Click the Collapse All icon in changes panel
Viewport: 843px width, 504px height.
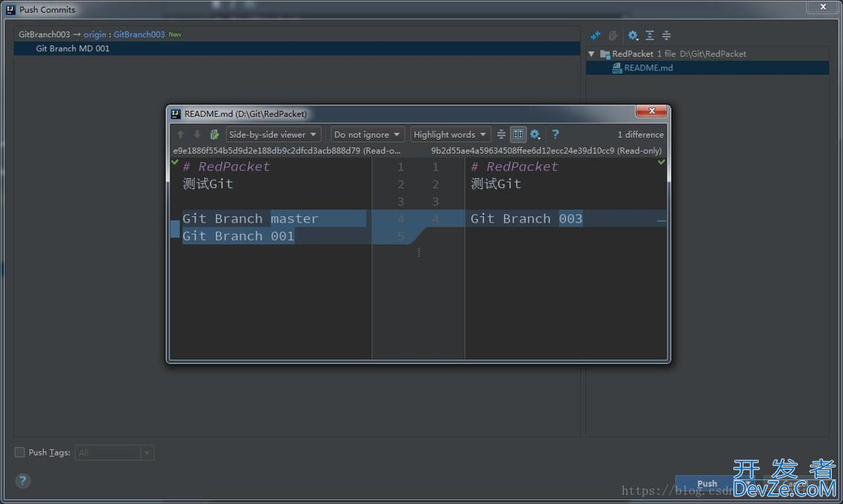pos(666,35)
